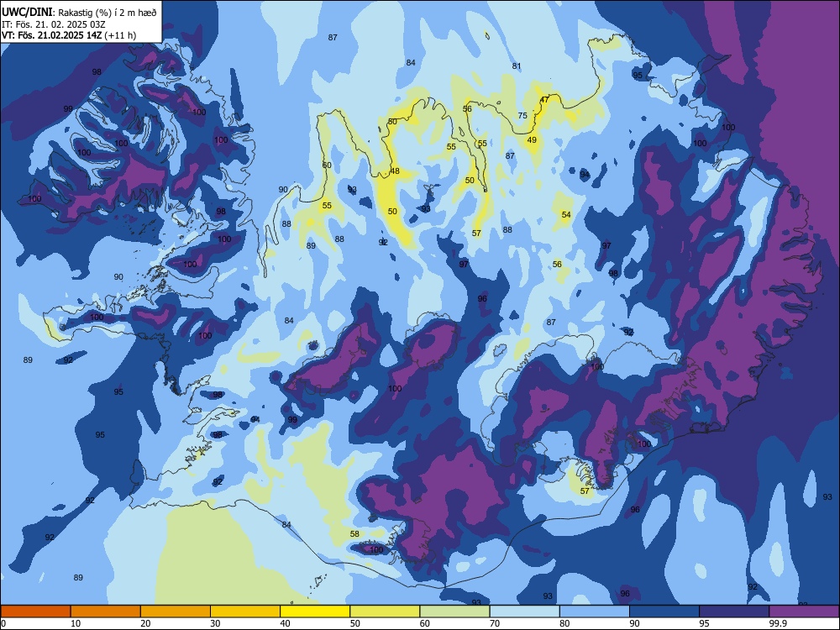Screen dimensions: 840x630
Task: Click the legend tick label 0
Action: (x=3, y=623)
